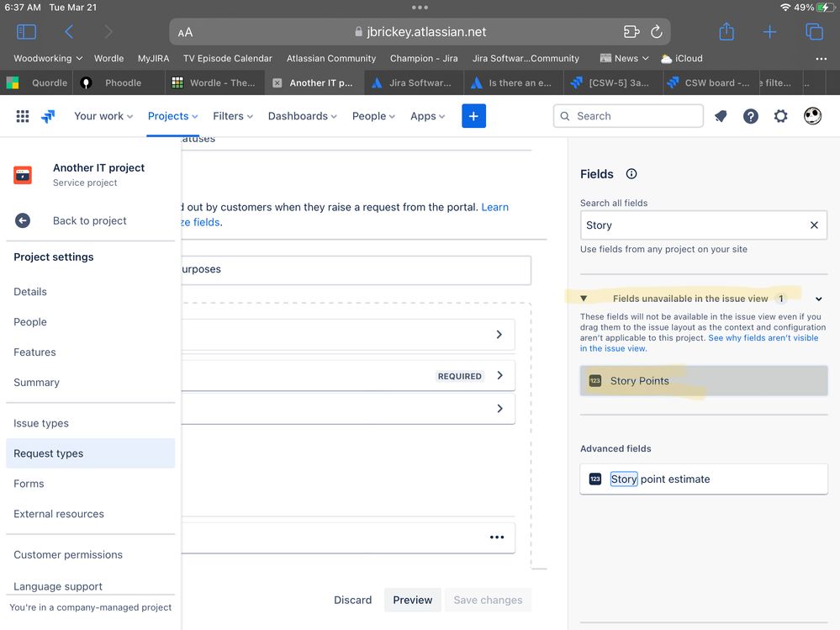840x630 pixels.
Task: Switch to the Wordle - The... tab
Action: click(214, 83)
